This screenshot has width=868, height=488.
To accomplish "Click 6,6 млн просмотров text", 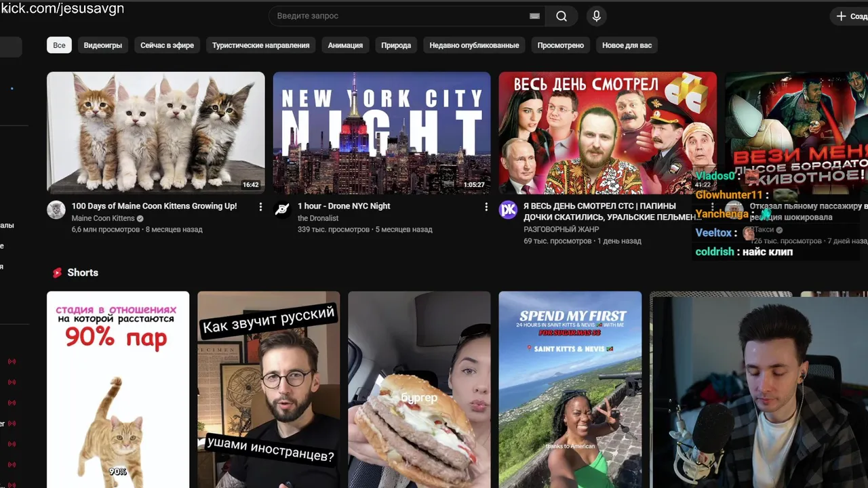I will click(105, 230).
